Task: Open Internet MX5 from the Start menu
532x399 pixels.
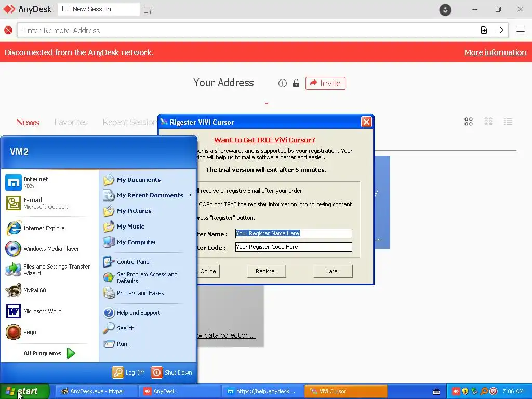Action: coord(49,182)
